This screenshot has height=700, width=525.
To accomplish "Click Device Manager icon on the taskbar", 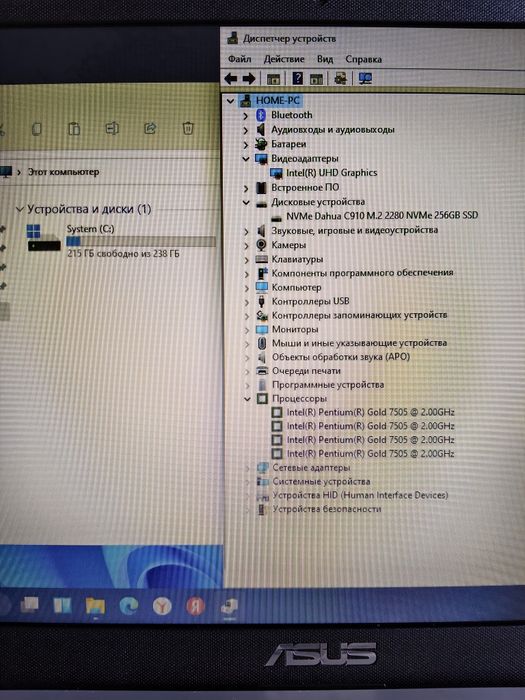I will click(229, 606).
